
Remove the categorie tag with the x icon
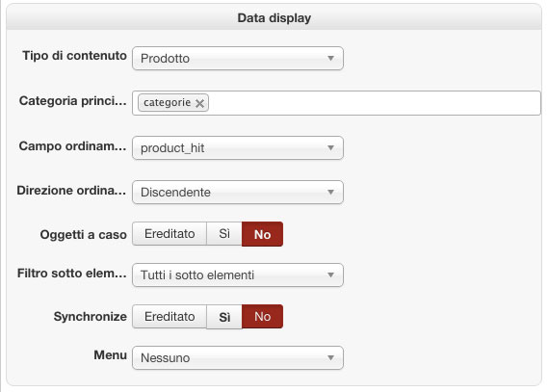[x=199, y=103]
